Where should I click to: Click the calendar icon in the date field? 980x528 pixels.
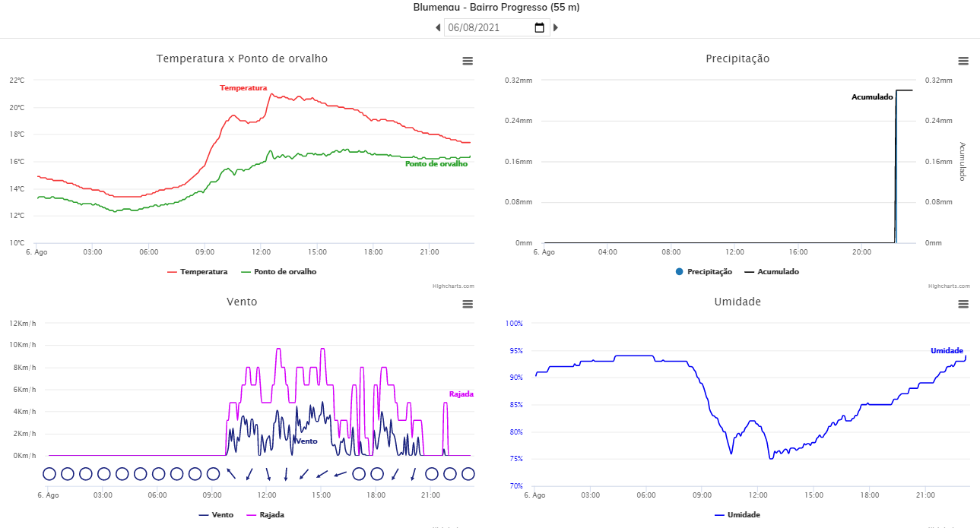coord(540,27)
